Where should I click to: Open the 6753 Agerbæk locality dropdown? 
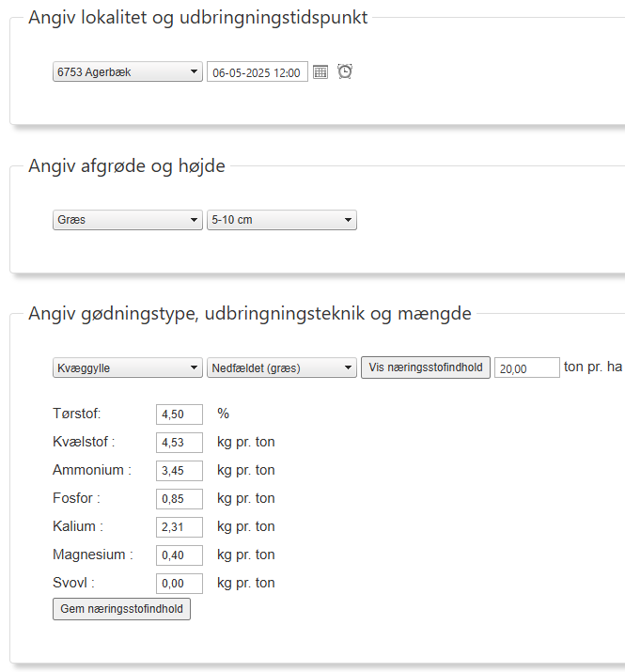click(128, 72)
